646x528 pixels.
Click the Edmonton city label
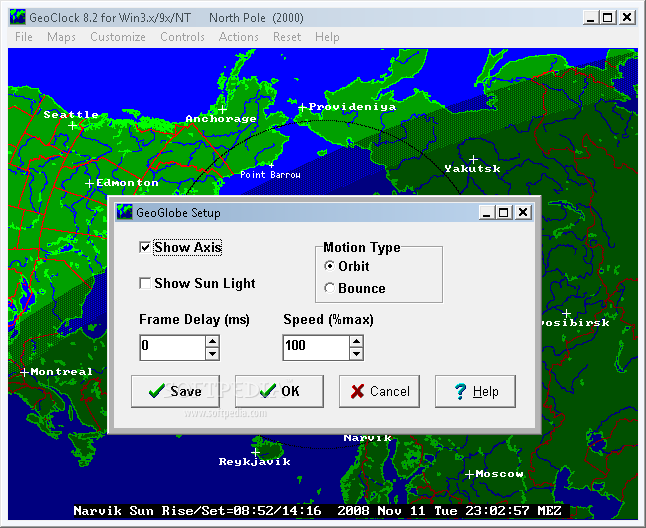click(x=127, y=182)
